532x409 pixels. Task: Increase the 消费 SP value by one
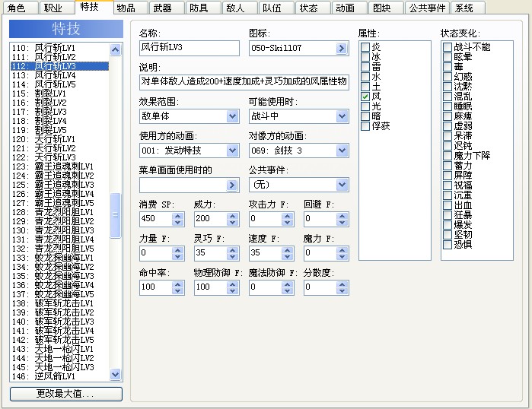(x=178, y=216)
